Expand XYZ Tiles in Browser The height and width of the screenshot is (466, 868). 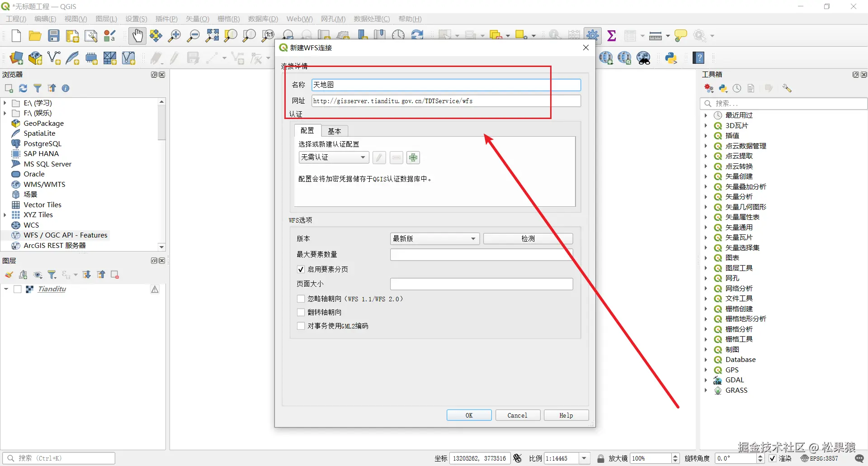pyautogui.click(x=5, y=215)
